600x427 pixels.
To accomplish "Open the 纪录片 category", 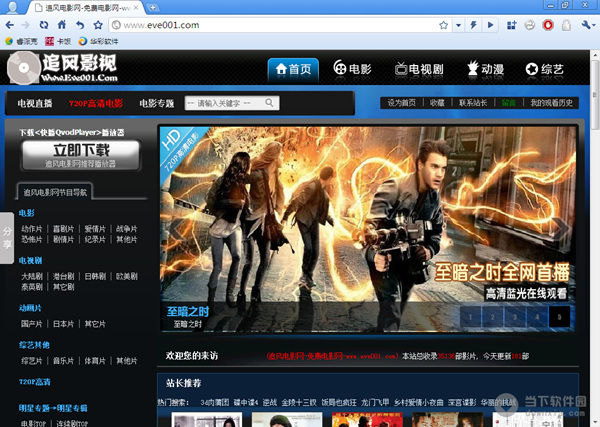I will (x=95, y=240).
